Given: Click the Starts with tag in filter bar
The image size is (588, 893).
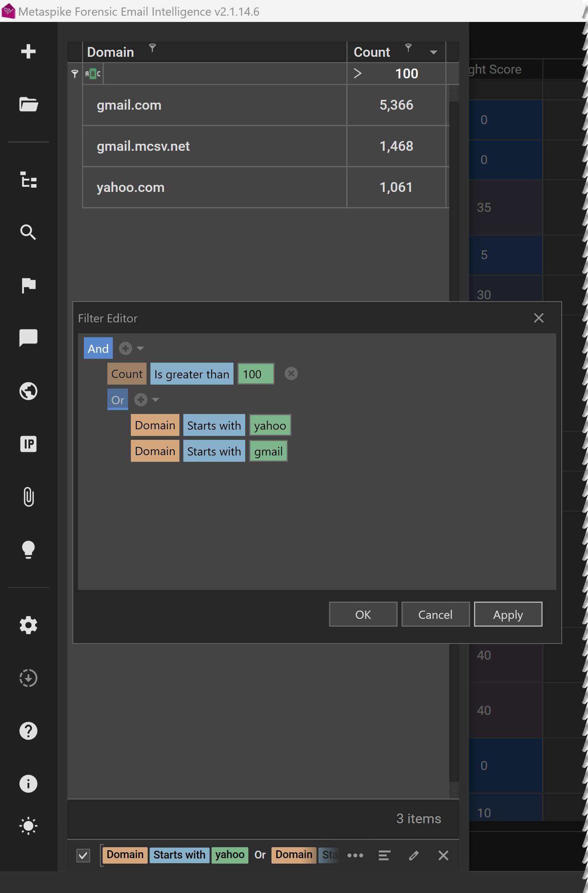Looking at the screenshot, I should 179,855.
